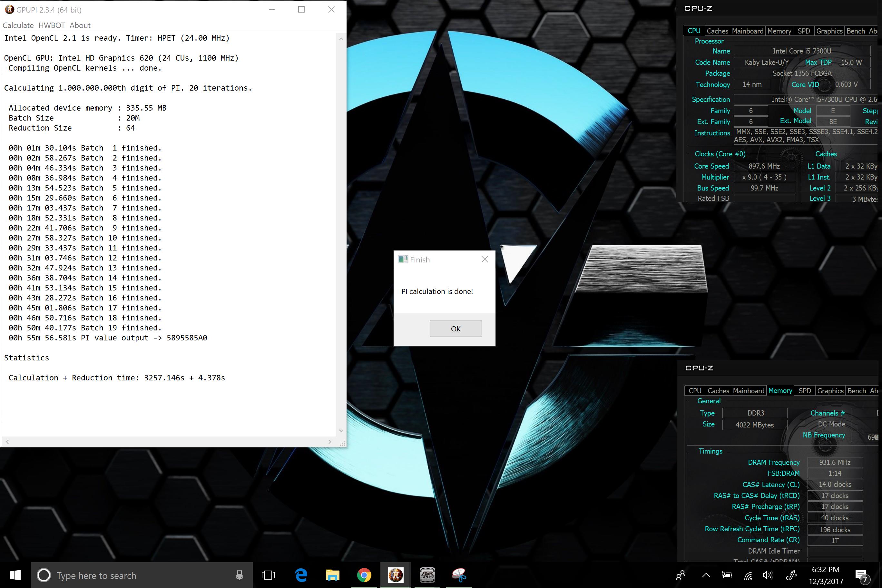
Task: Open the Windows Ink pen tray icon
Action: click(x=791, y=575)
